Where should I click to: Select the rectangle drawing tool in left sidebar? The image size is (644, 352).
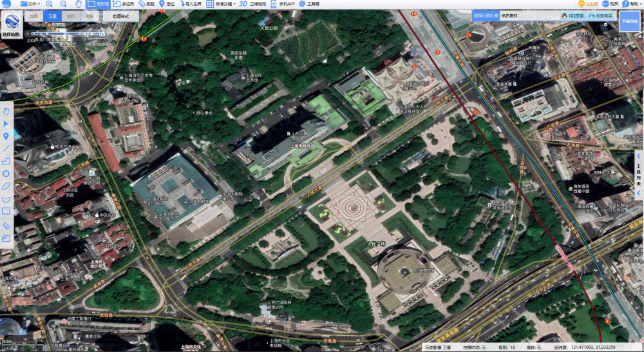6,211
